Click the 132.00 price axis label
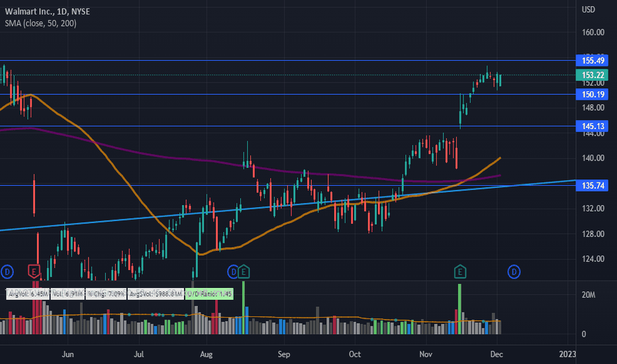This screenshot has width=617, height=364. pyautogui.click(x=593, y=208)
